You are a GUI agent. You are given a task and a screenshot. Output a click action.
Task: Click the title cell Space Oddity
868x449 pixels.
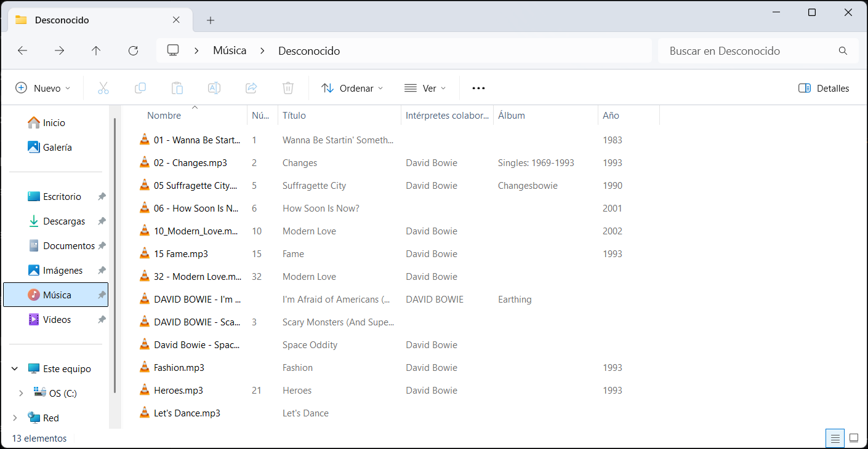[310, 345]
